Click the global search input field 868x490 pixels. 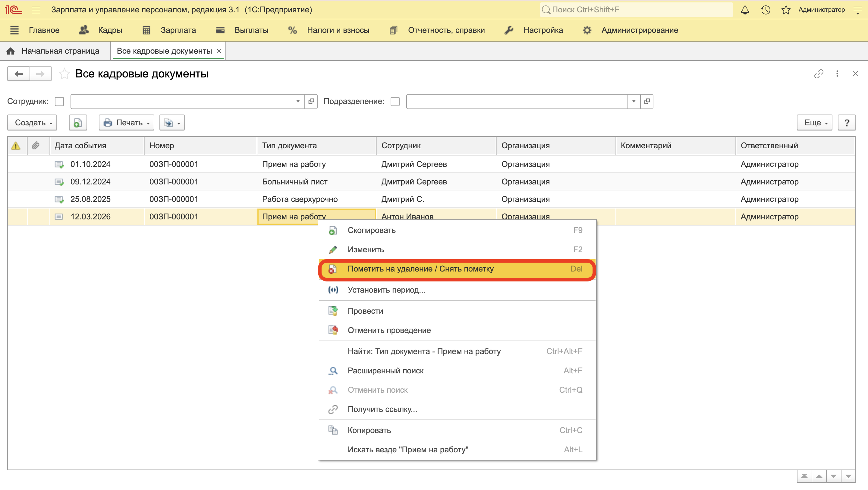point(637,10)
